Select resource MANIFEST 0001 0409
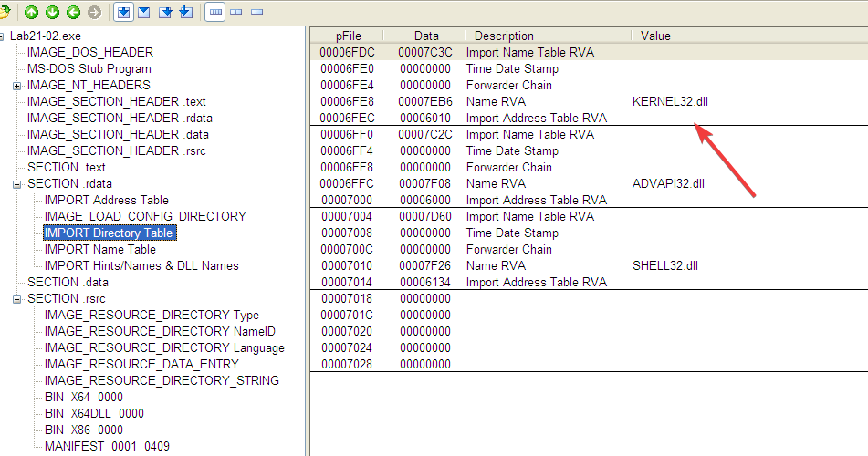Image resolution: width=868 pixels, height=456 pixels. pos(107,446)
